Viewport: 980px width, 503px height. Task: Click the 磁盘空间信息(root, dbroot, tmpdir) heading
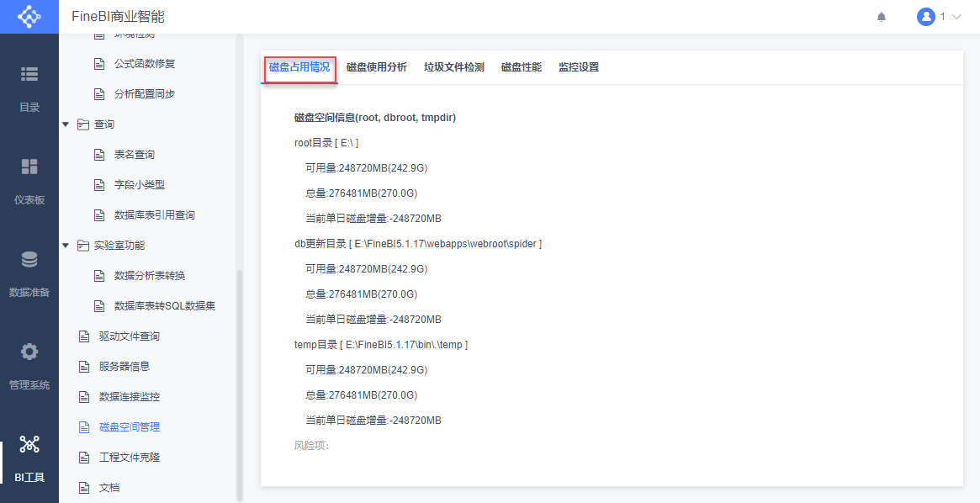[375, 118]
